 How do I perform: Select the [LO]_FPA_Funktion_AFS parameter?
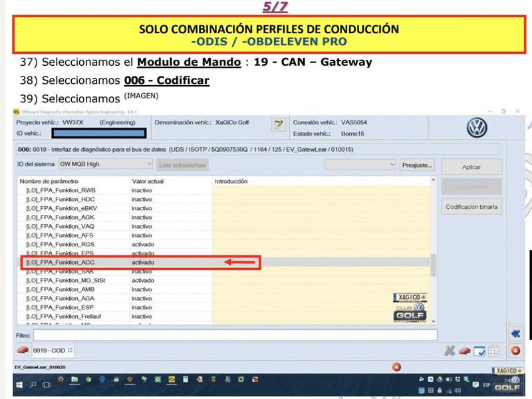click(60, 235)
